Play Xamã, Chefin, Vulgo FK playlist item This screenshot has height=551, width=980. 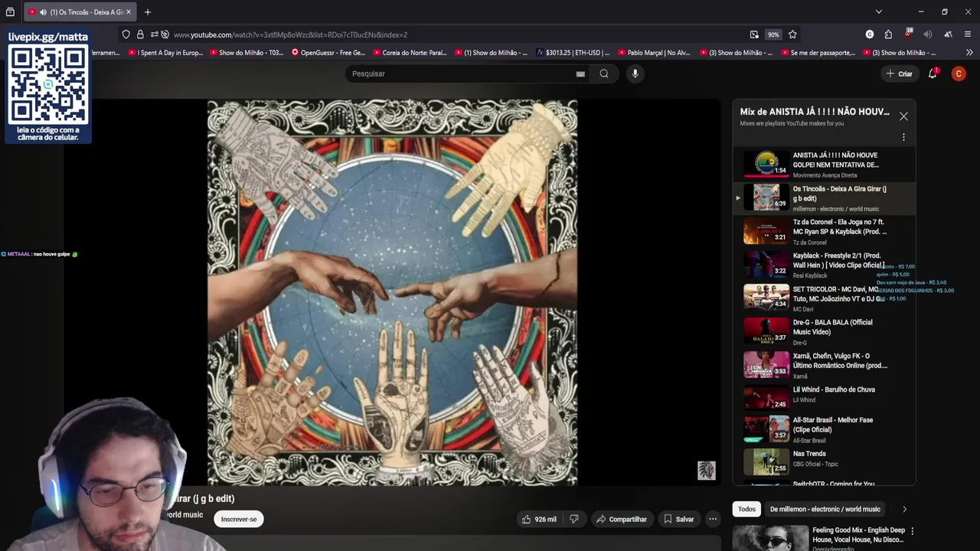click(823, 364)
